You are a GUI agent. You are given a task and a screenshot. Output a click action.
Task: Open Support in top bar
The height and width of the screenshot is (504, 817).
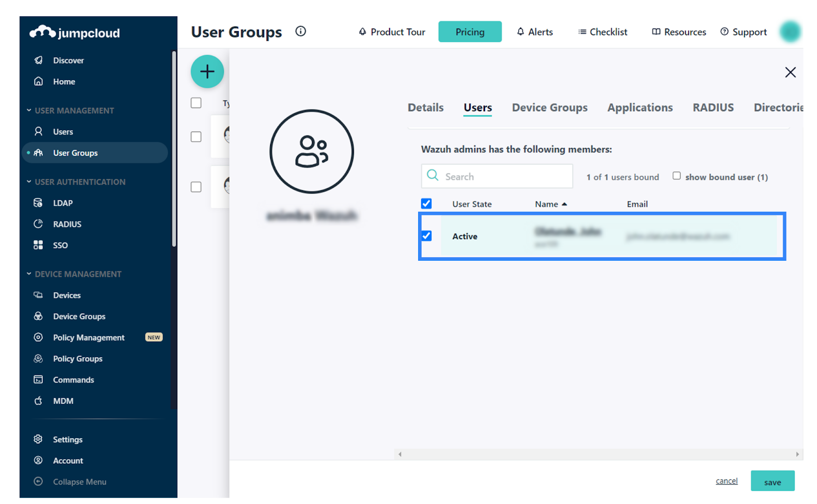(743, 32)
